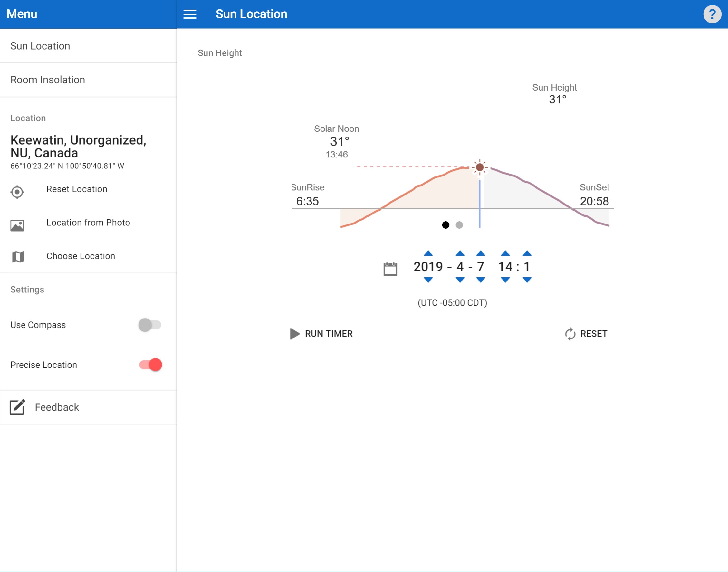Disable the Precise Location switch
Screen dimensions: 728x572
point(151,365)
